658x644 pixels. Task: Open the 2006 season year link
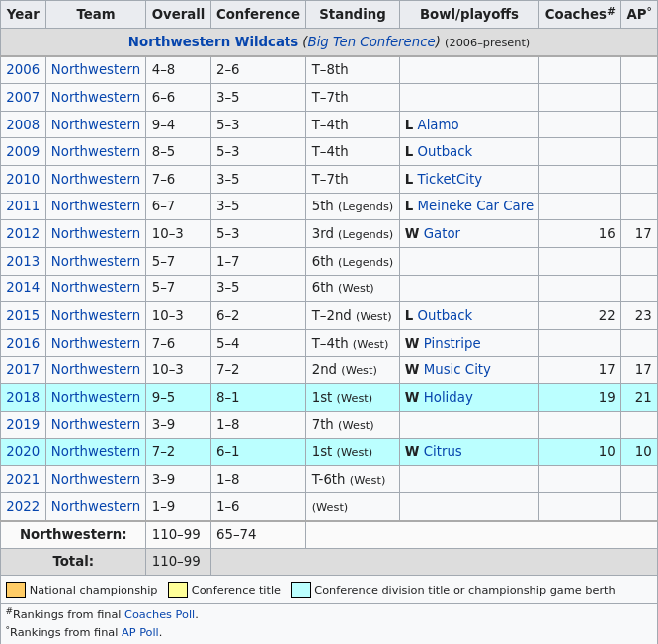23,69
